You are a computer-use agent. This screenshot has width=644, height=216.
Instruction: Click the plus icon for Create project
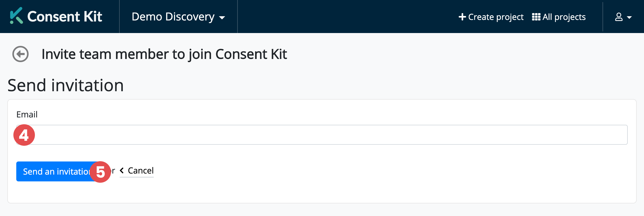(462, 17)
